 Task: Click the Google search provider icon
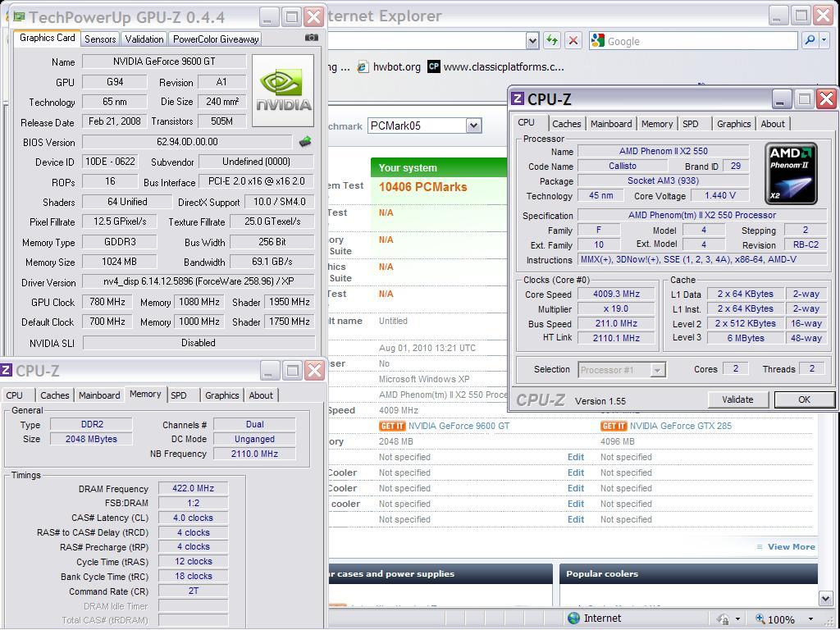pos(598,41)
